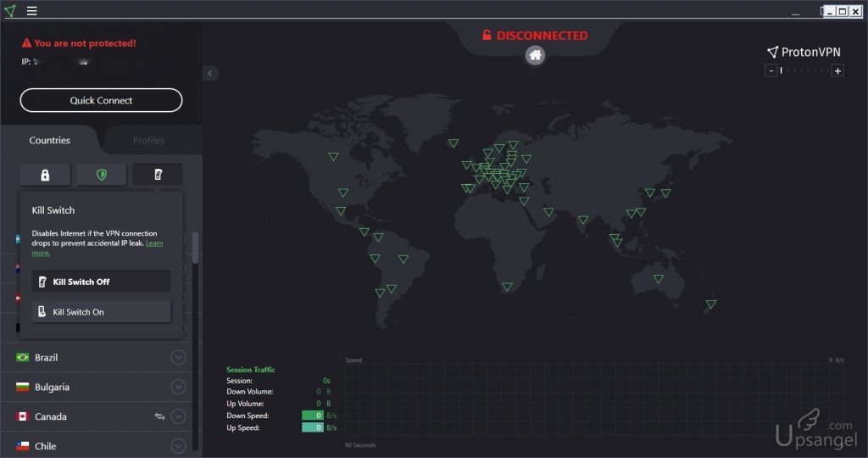Zoom out the map with minus

pyautogui.click(x=771, y=70)
